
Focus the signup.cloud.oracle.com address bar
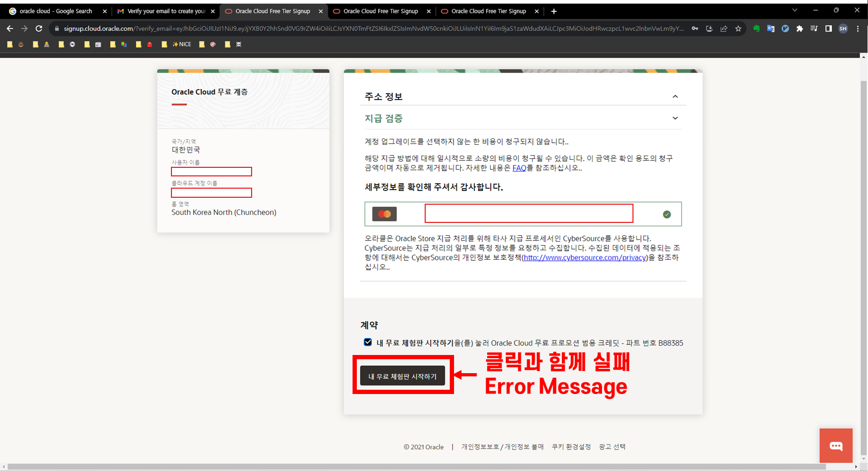click(374, 28)
